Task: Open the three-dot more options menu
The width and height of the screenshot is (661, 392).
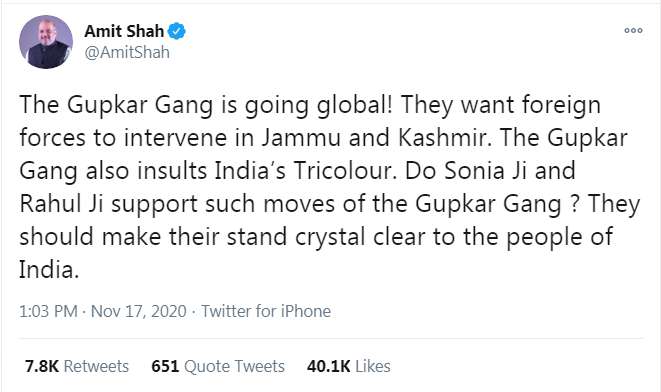Action: (x=633, y=30)
